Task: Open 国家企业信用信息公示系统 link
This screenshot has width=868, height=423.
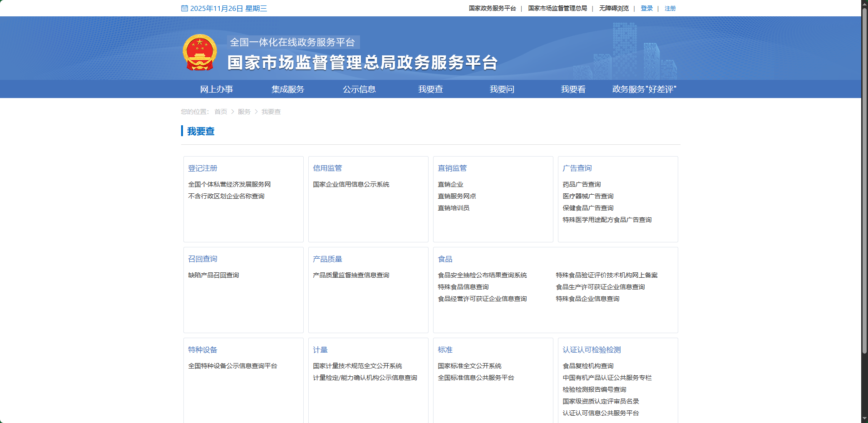Action: (x=351, y=184)
